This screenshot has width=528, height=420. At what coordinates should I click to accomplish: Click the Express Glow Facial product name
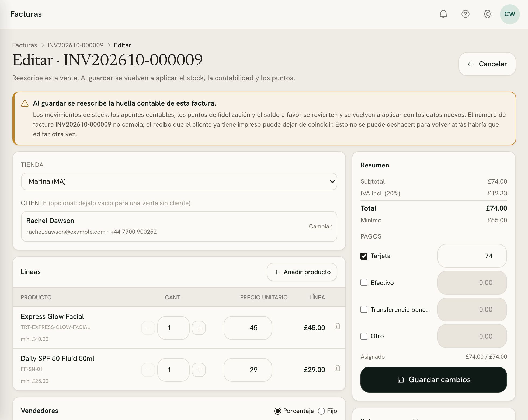52,316
